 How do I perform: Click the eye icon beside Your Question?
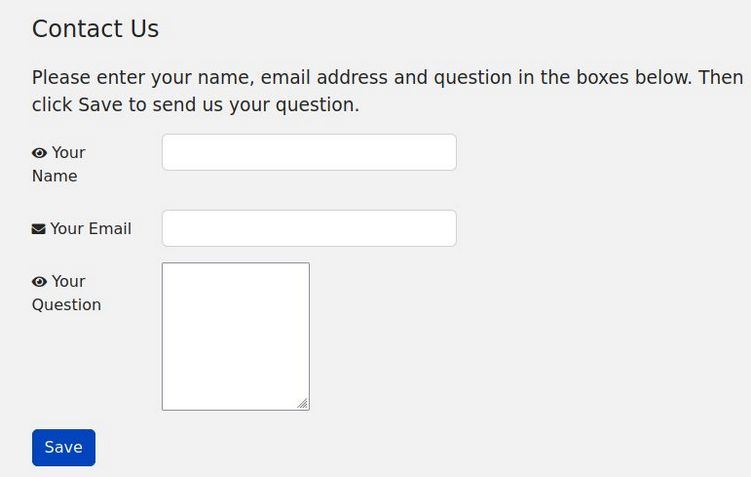pos(40,282)
